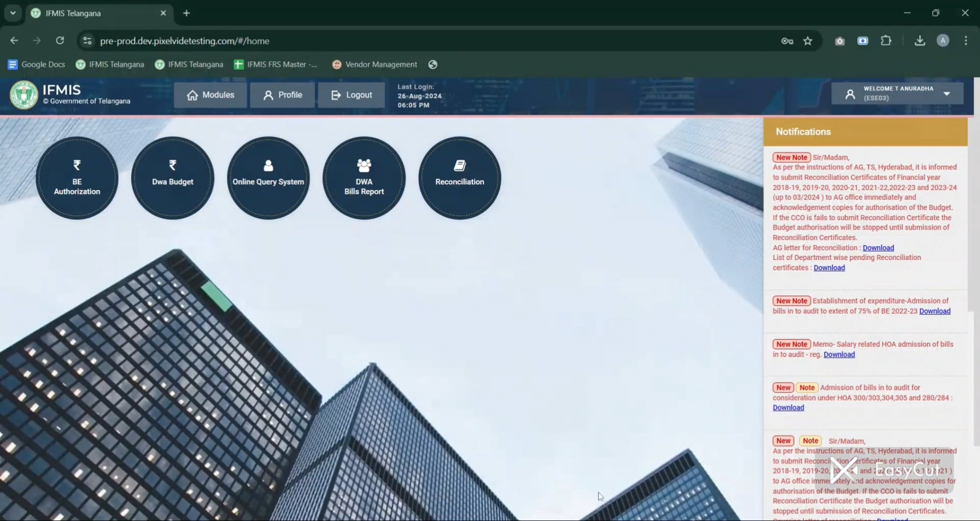
Task: Open the browser tab search chevron
Action: 13,13
